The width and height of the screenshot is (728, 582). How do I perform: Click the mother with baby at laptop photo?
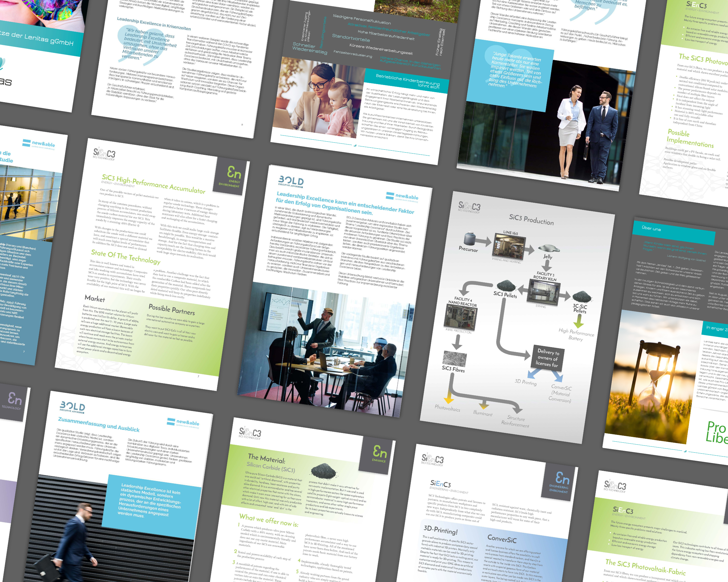tap(320, 98)
